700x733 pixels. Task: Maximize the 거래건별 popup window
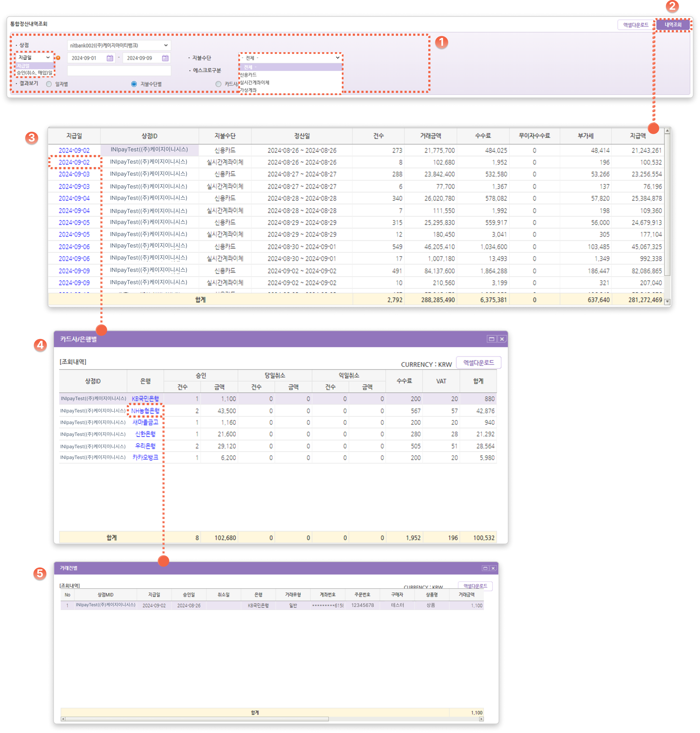[x=485, y=568]
